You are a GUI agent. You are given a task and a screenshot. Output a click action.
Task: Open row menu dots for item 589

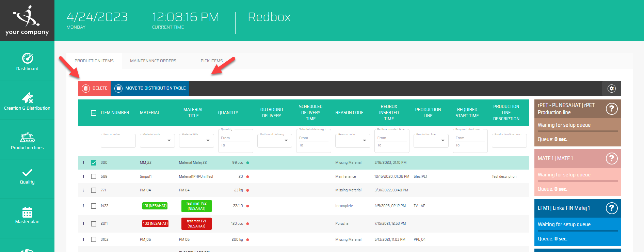coord(83,176)
